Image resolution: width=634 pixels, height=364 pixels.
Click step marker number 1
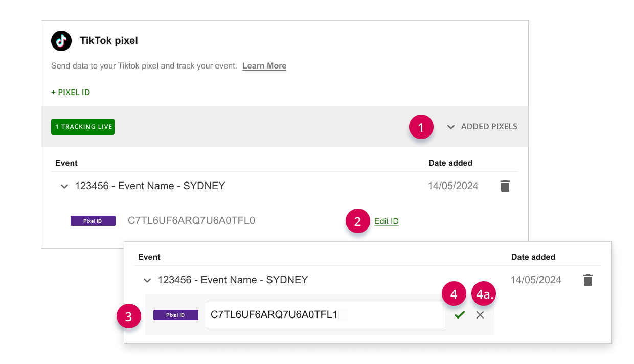point(421,128)
